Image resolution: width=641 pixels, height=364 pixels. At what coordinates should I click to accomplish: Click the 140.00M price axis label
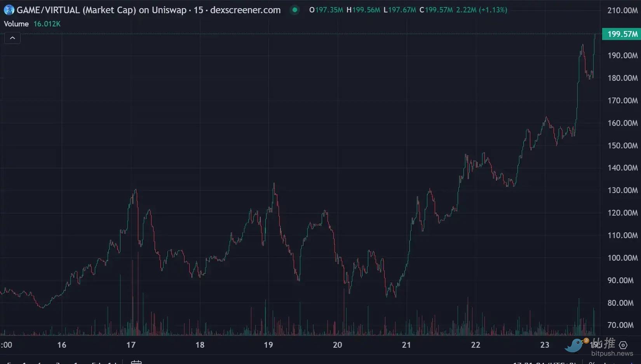tap(622, 168)
